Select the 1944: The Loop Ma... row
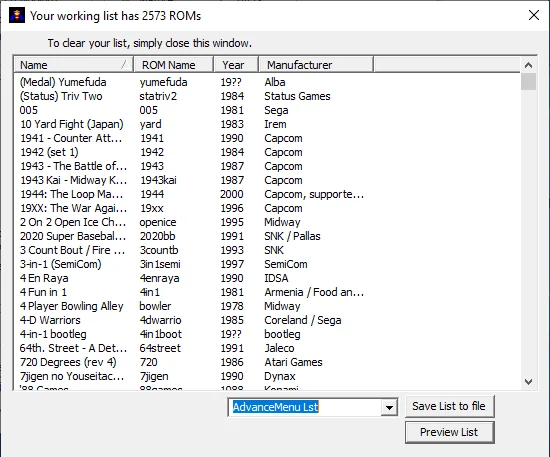550x457 pixels. pos(267,194)
